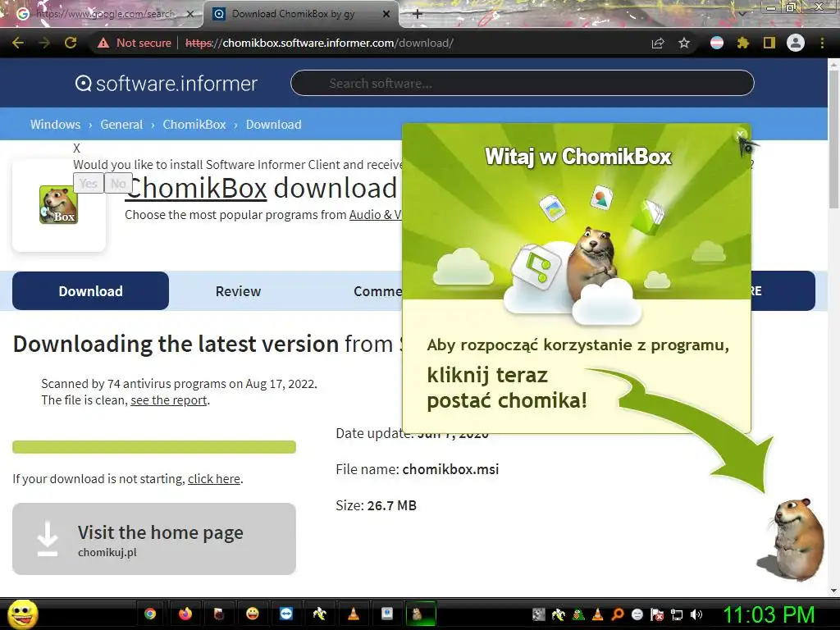Viewport: 840px width, 630px height.
Task: Switch to the Comments tab
Action: click(377, 291)
